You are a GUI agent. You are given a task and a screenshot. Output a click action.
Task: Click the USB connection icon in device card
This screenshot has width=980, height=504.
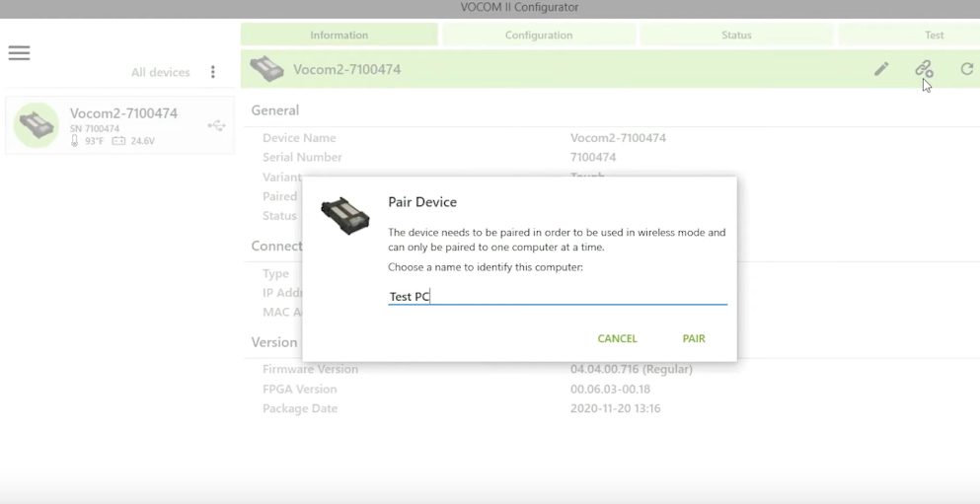217,126
